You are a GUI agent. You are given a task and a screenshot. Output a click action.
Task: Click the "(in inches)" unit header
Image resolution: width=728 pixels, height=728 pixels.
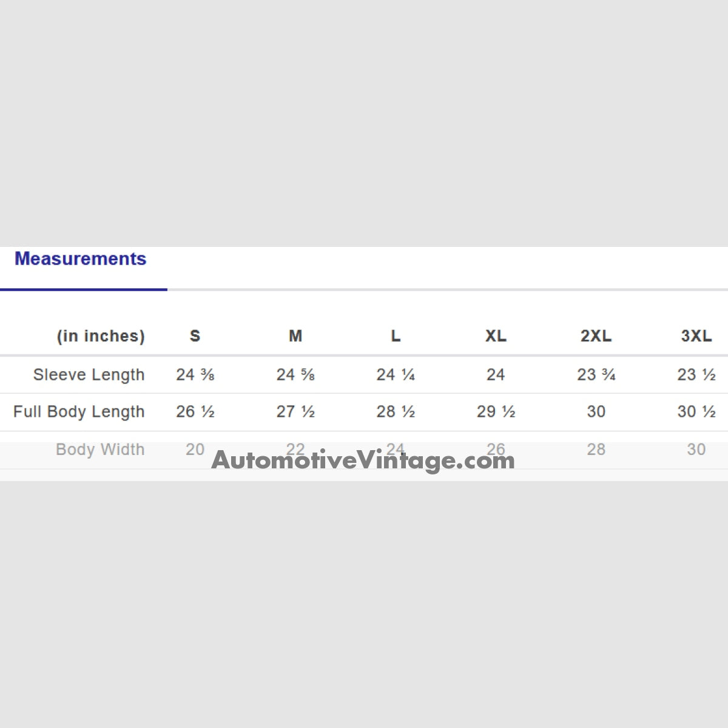(101, 336)
